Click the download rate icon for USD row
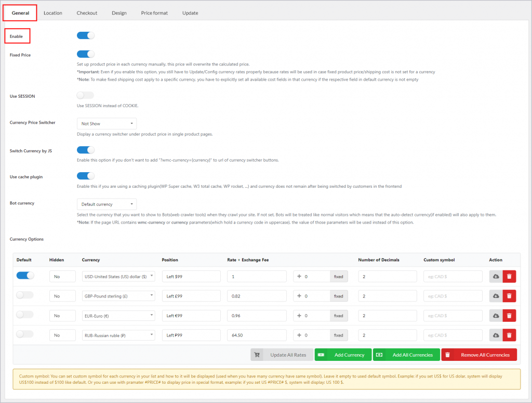 [496, 277]
